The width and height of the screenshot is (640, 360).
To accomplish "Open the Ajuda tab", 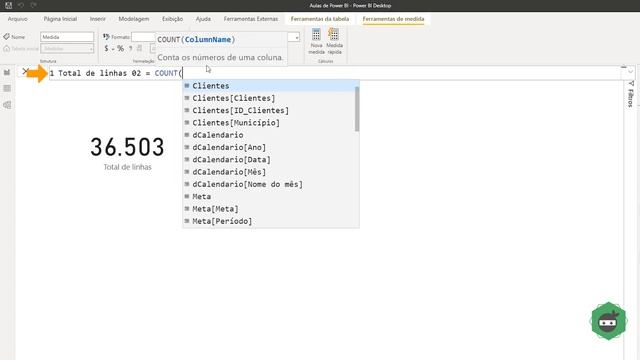I will (x=203, y=19).
